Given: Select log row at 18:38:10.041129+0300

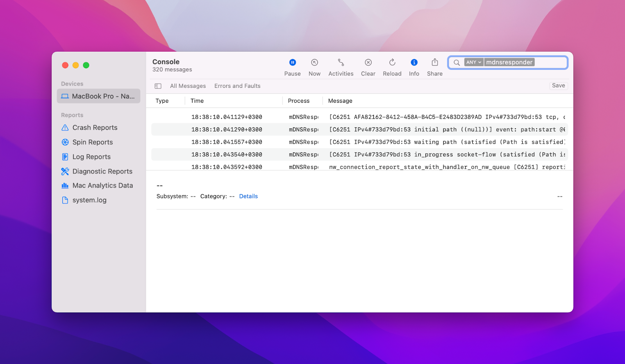Looking at the screenshot, I should click(359, 117).
